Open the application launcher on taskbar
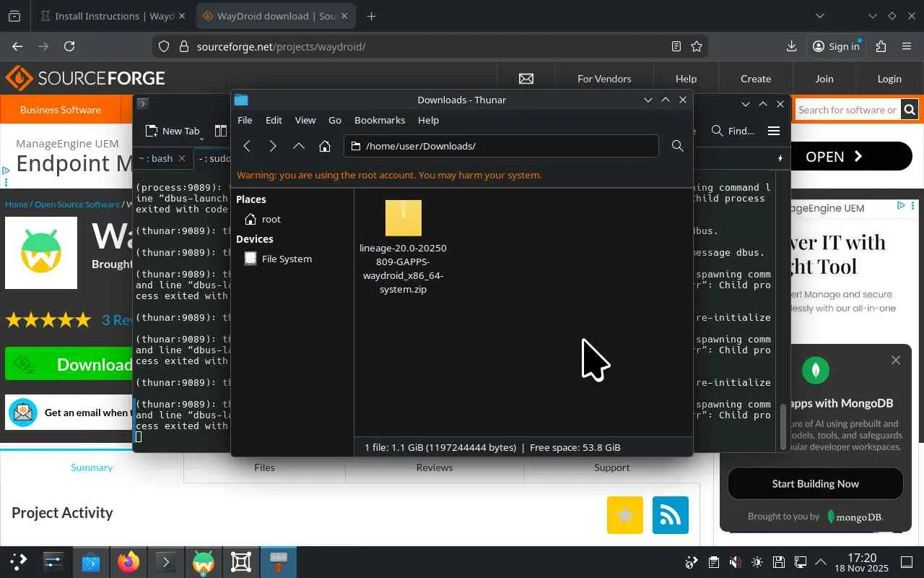This screenshot has height=578, width=924. pyautogui.click(x=19, y=561)
